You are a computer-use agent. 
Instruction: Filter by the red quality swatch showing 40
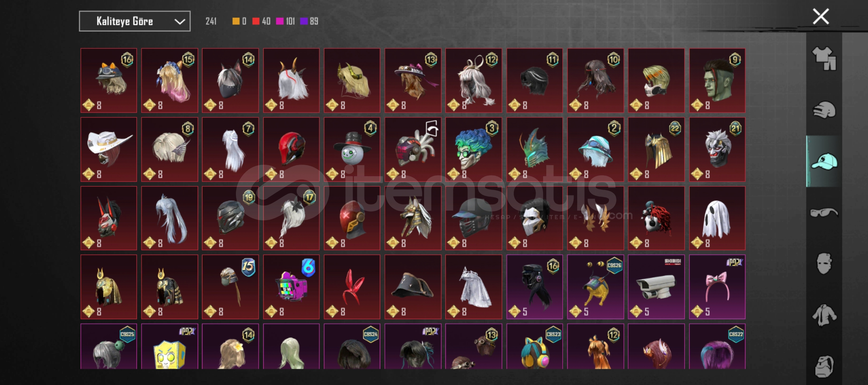pos(261,21)
